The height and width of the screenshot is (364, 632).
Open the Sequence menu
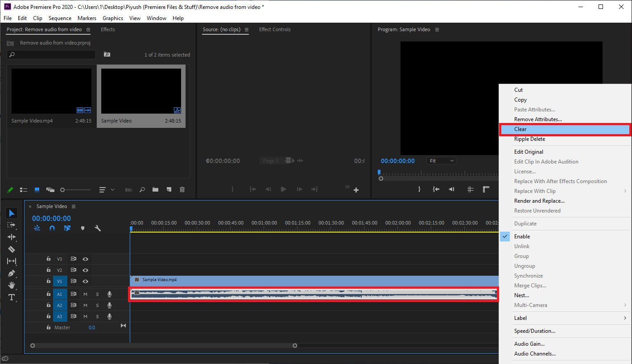60,18
